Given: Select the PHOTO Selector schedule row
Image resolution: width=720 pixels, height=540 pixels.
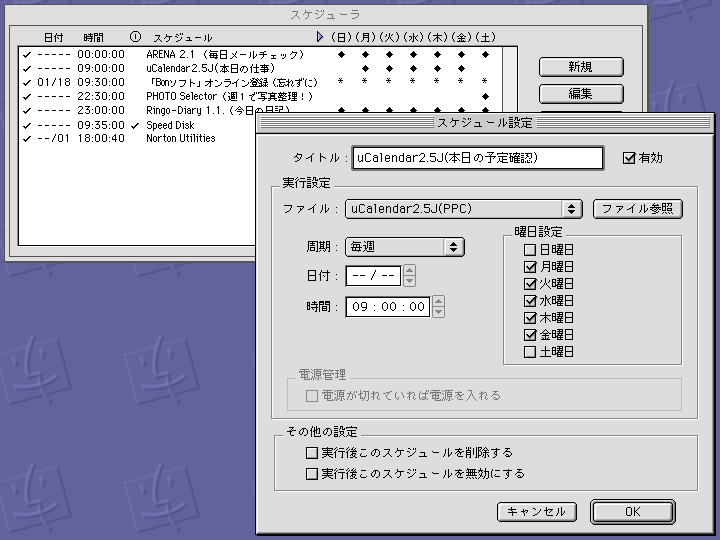Looking at the screenshot, I should point(260,96).
